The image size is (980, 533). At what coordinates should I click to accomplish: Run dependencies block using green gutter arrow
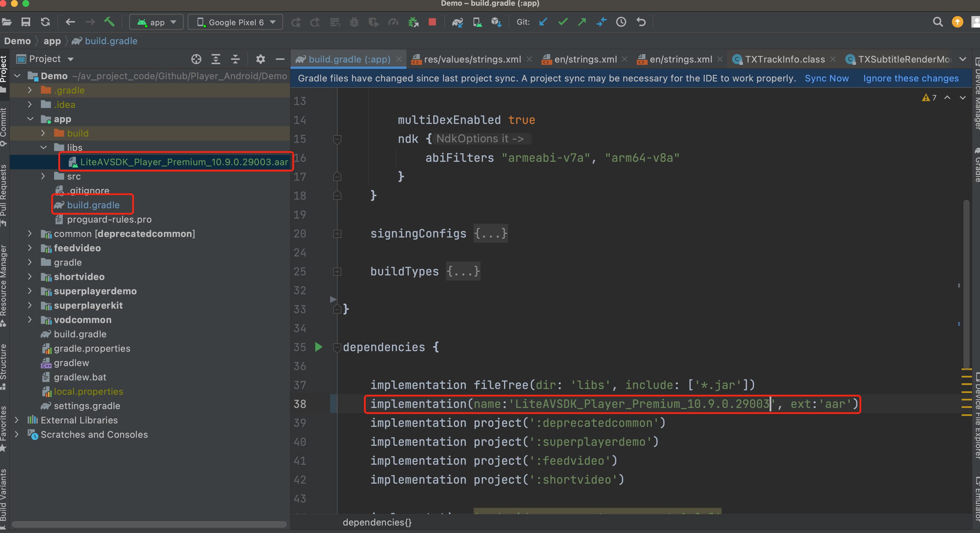click(318, 347)
